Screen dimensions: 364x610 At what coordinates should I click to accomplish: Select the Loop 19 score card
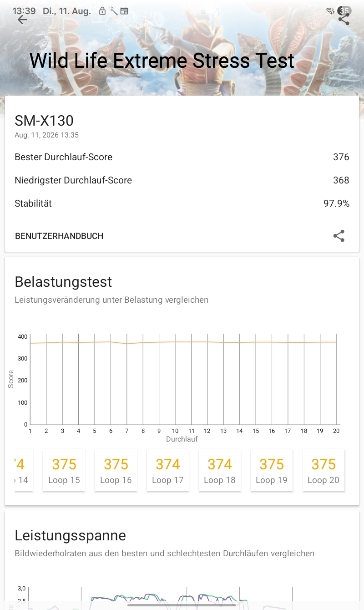point(272,470)
